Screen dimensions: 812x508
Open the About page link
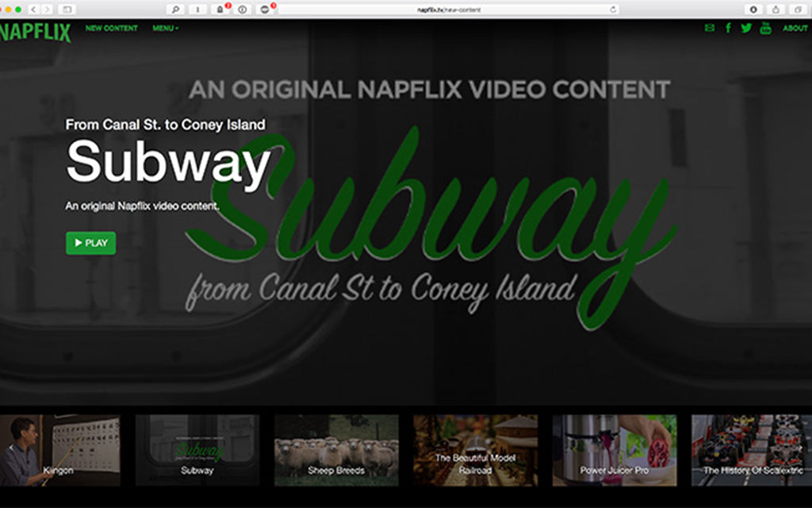(795, 29)
